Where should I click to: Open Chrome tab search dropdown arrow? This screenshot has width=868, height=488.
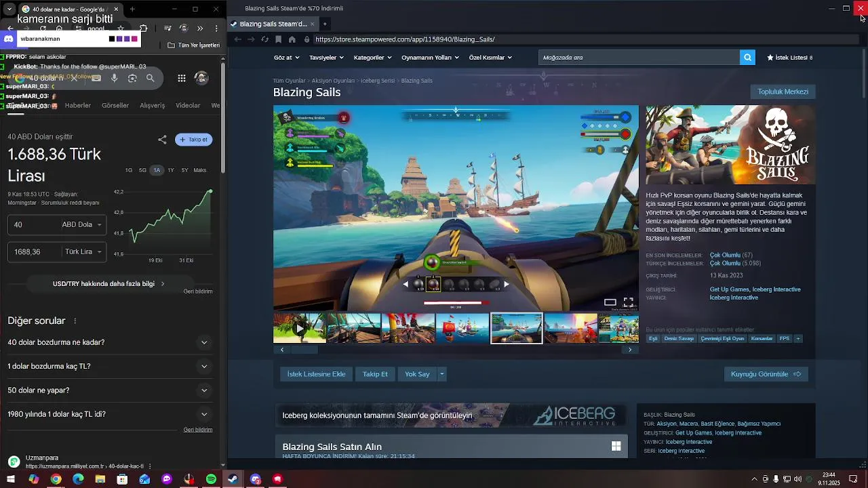tap(9, 9)
